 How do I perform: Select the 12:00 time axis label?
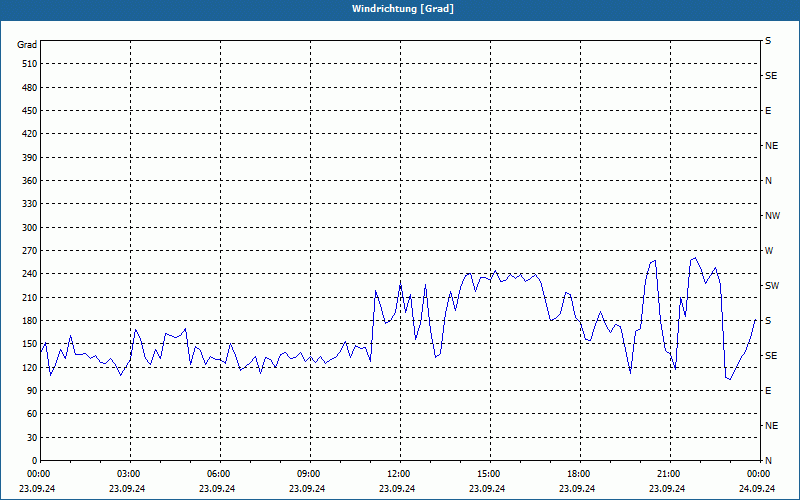[397, 474]
